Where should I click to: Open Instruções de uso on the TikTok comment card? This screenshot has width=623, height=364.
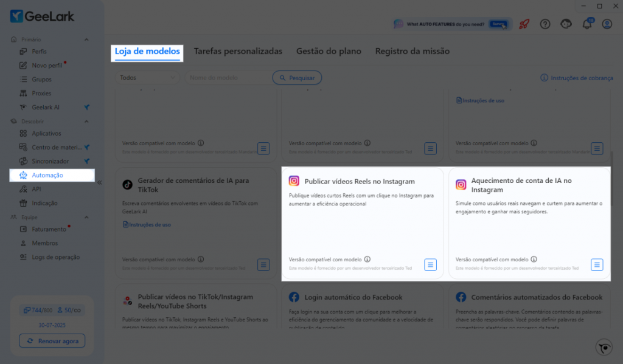coord(147,225)
